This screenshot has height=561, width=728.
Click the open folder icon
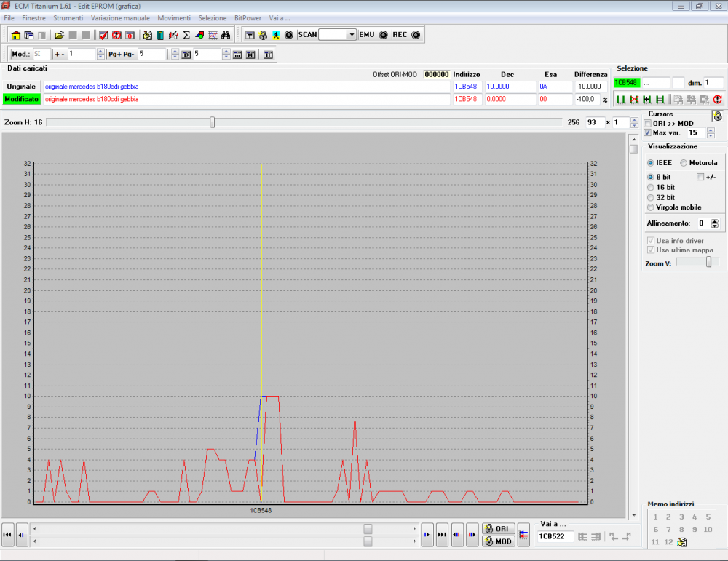click(x=60, y=35)
